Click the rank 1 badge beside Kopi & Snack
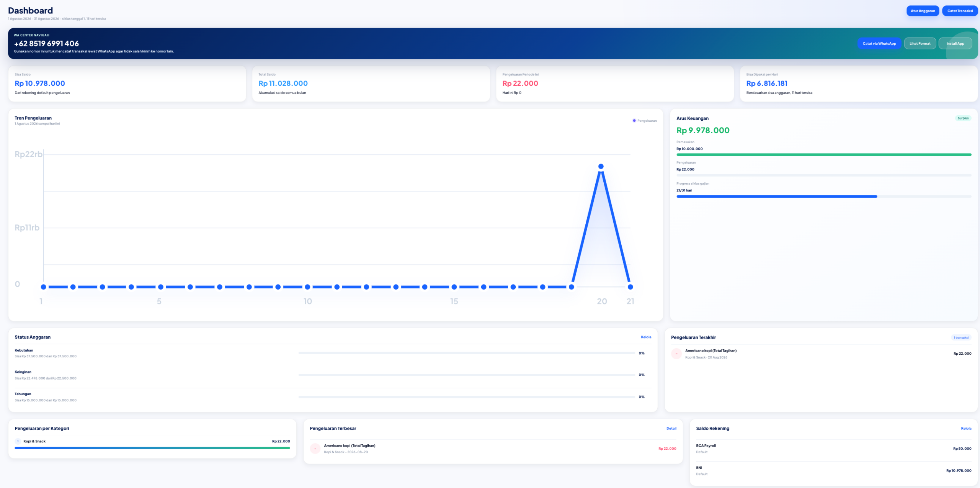Image resolution: width=980 pixels, height=488 pixels. [18, 441]
